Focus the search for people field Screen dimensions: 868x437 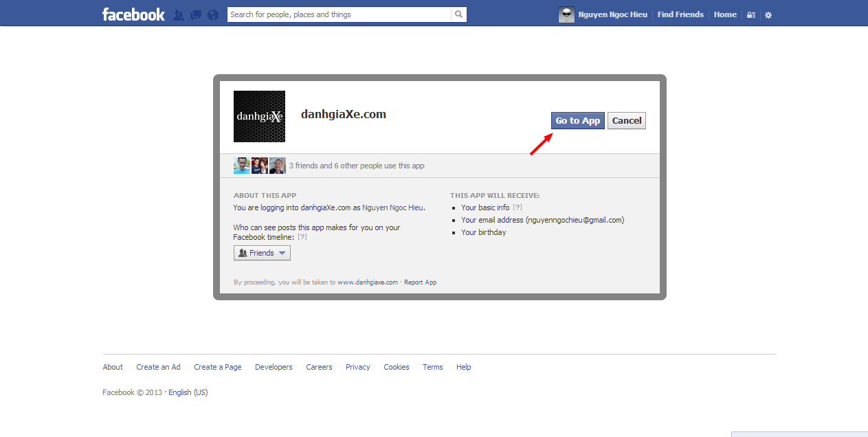click(339, 14)
